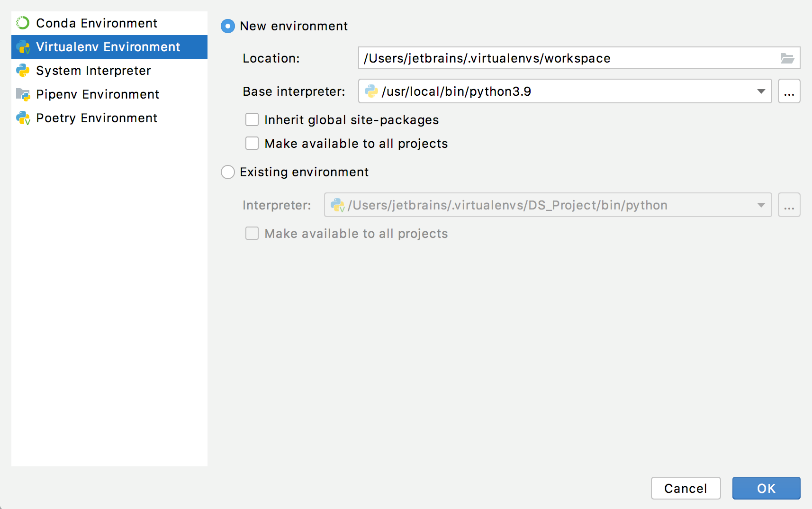This screenshot has height=509, width=812.
Task: Select Pipenv Environment in the sidebar
Action: [x=97, y=94]
